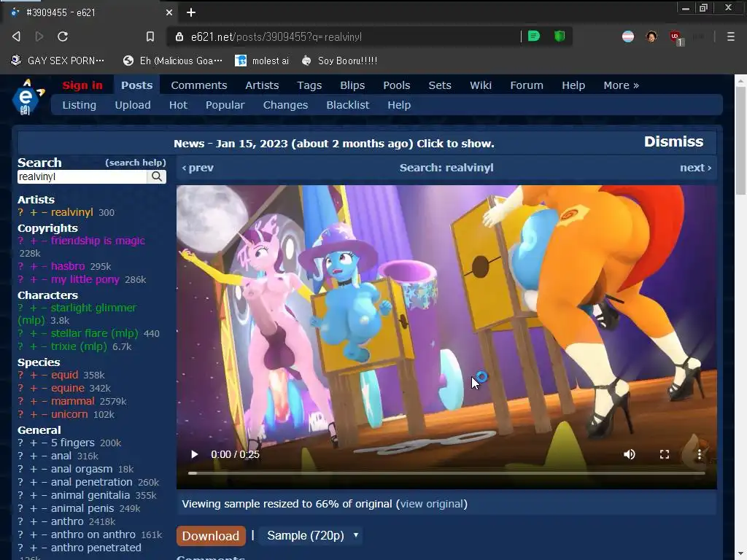Open the Listing sub-menu link
This screenshot has width=747, height=560.
pos(79,105)
